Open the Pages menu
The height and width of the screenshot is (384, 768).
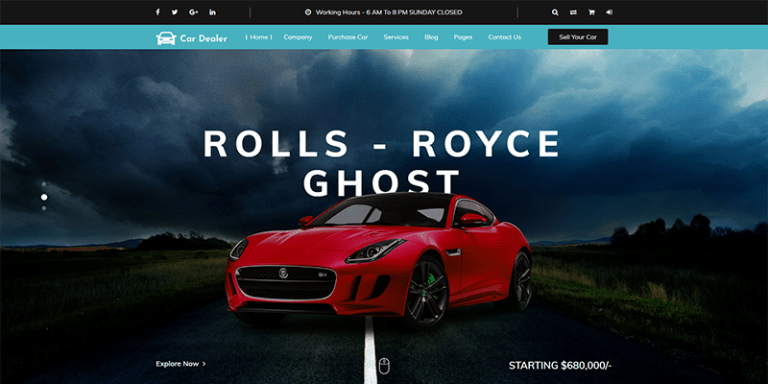(x=463, y=37)
